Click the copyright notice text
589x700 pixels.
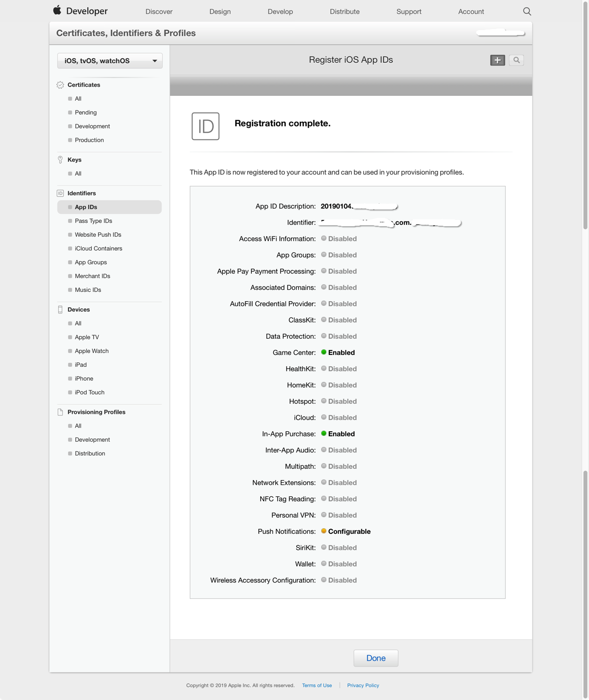(x=241, y=685)
